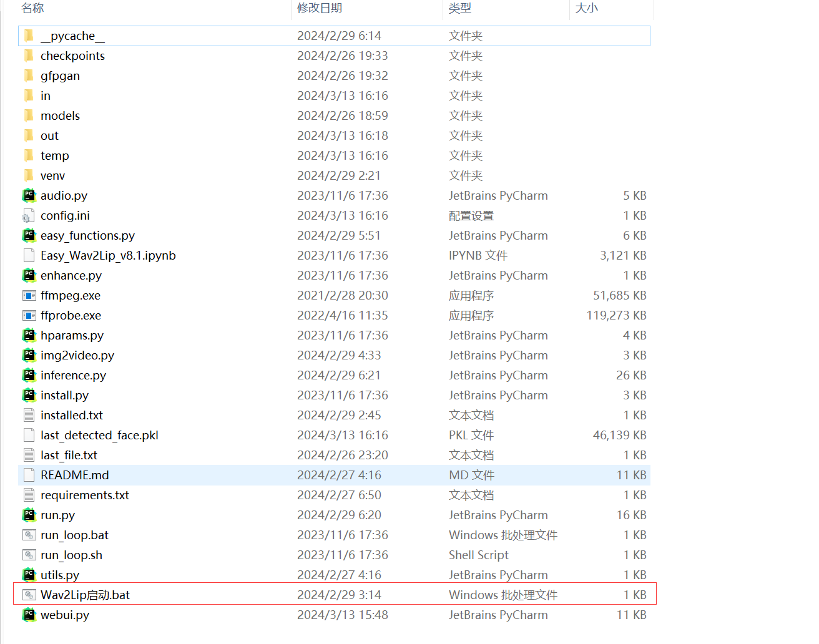The width and height of the screenshot is (819, 644).
Task: Click the blank file icon of Easy_Wav2Lip_v8.1.ipynb
Action: click(x=29, y=255)
